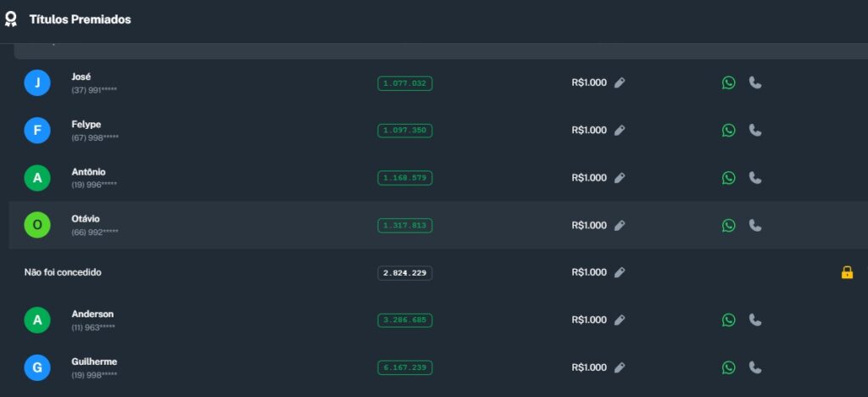868x397 pixels.
Task: Click the Títulos Premiados ribbon icon
Action: tap(11, 20)
